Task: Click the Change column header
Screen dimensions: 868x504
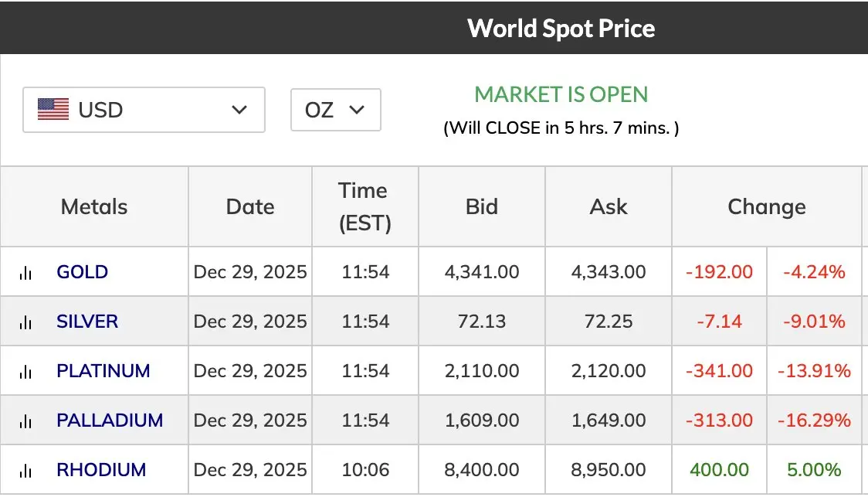Action: click(766, 207)
